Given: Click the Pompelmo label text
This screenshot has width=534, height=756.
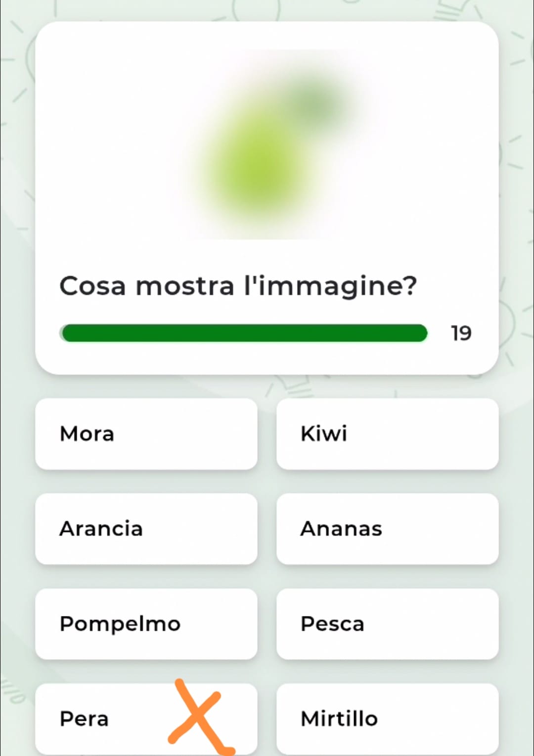Looking at the screenshot, I should (120, 624).
